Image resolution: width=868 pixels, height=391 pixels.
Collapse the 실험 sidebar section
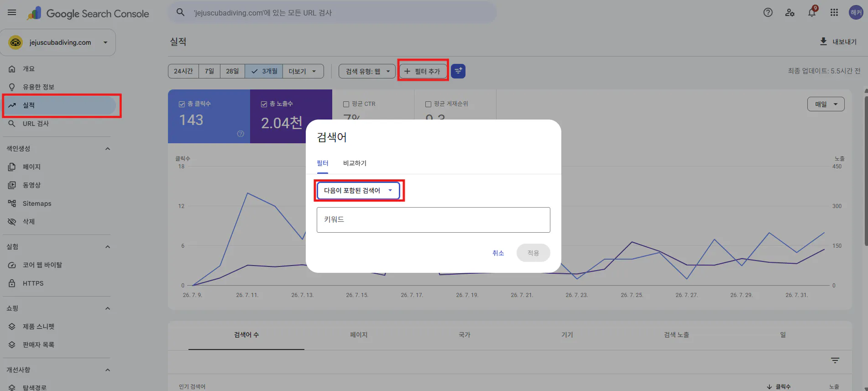pyautogui.click(x=108, y=247)
